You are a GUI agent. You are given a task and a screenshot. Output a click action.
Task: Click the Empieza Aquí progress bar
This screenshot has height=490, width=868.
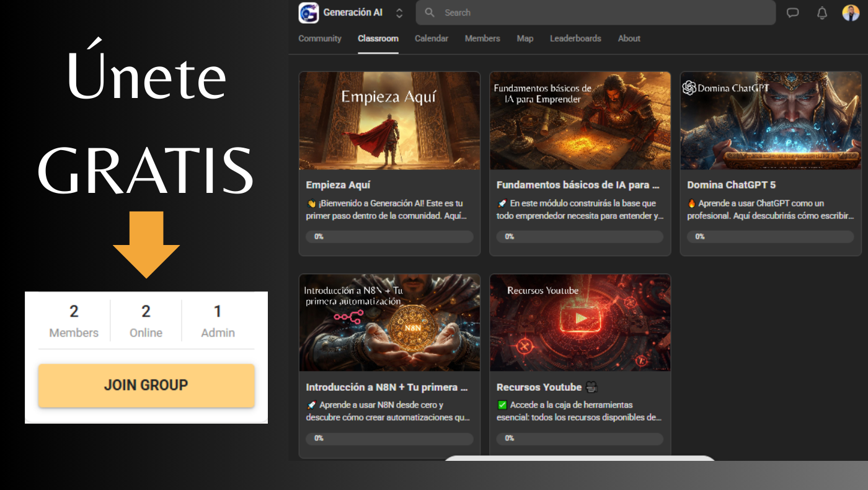389,236
